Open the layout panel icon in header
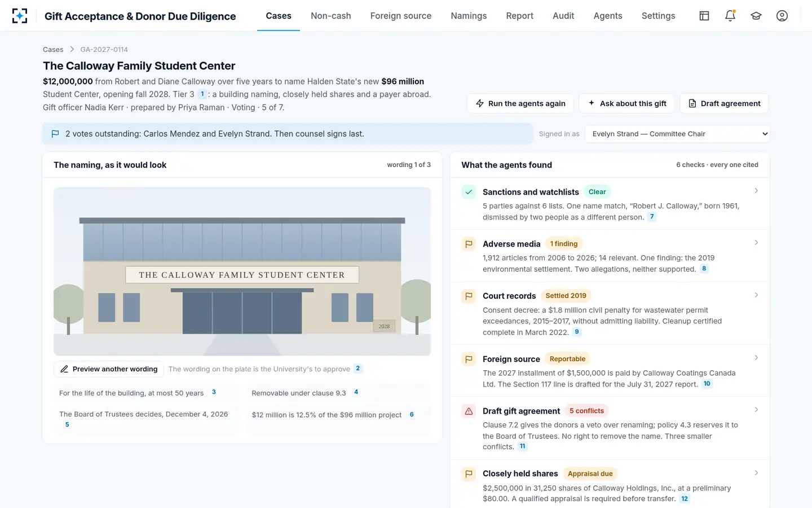The height and width of the screenshot is (508, 812). click(x=704, y=16)
